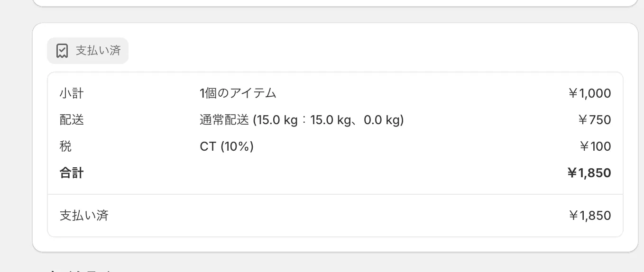
Task: Select the ¥1,000 subtotal amount
Action: tap(589, 93)
